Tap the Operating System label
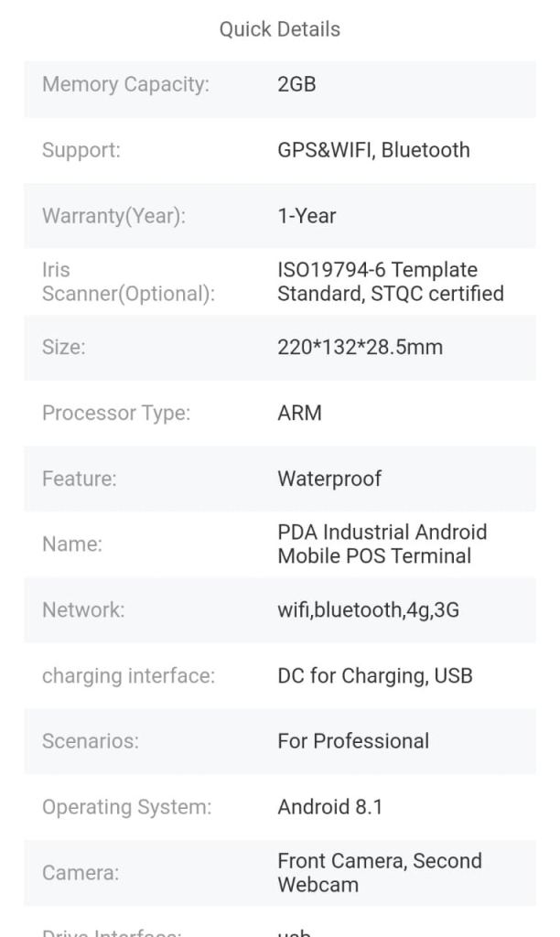560x937 pixels. (126, 807)
